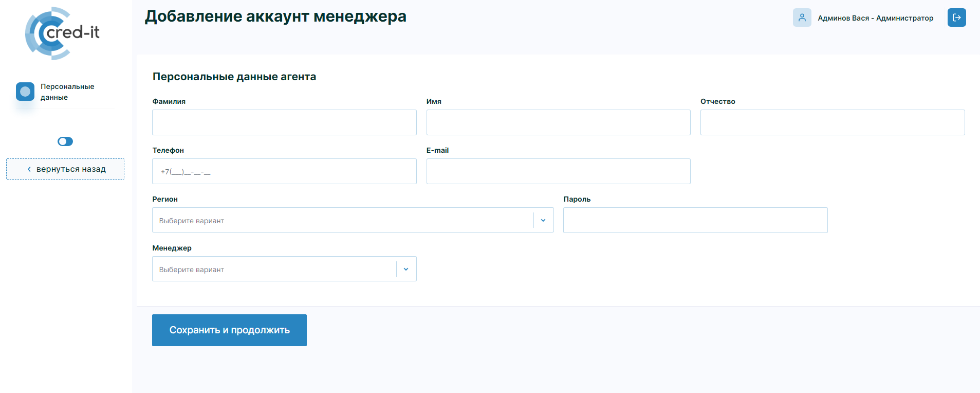Click Админов Вася - Администратор username

[x=875, y=18]
